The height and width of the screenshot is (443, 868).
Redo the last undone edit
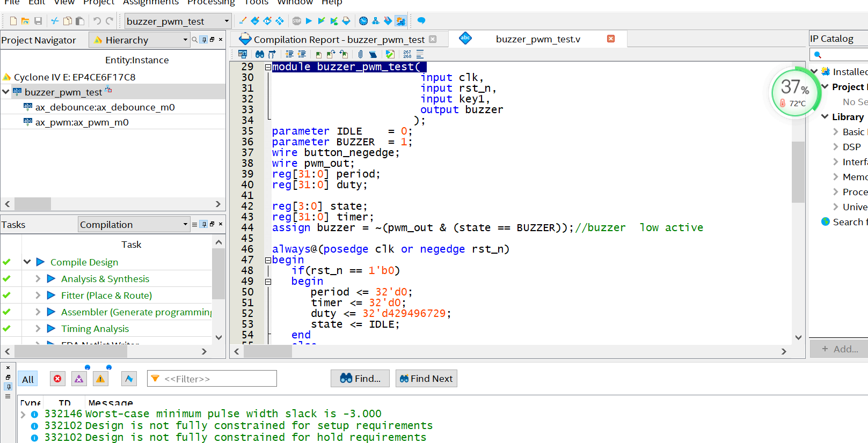[x=110, y=21]
